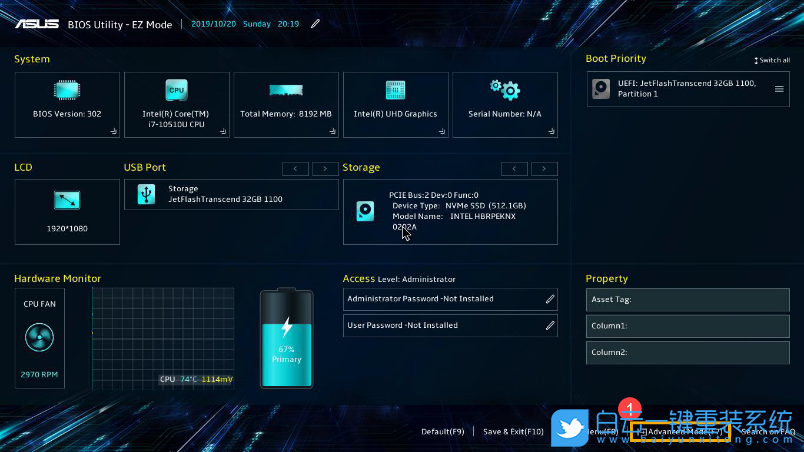Show previous Storage device
The width and height of the screenshot is (804, 452).
point(514,169)
